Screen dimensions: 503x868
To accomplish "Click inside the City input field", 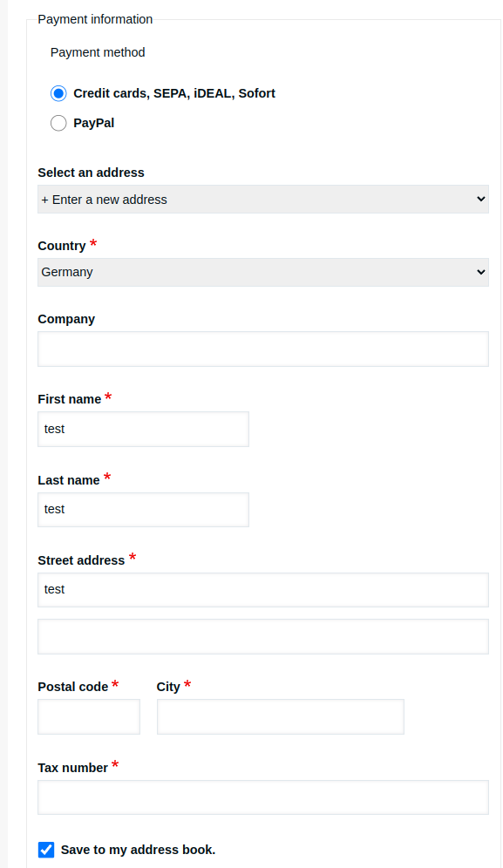I will click(x=279, y=716).
